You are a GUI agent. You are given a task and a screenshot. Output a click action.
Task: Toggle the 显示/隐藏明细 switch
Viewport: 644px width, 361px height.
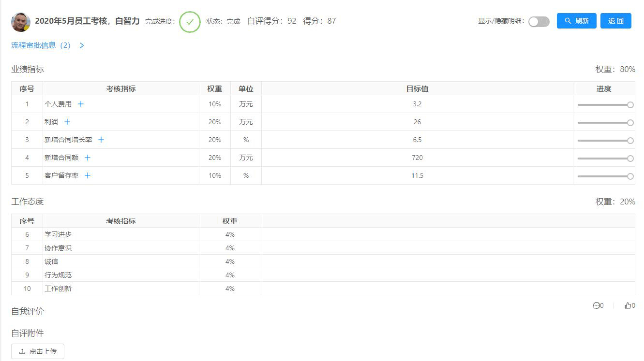pyautogui.click(x=539, y=22)
